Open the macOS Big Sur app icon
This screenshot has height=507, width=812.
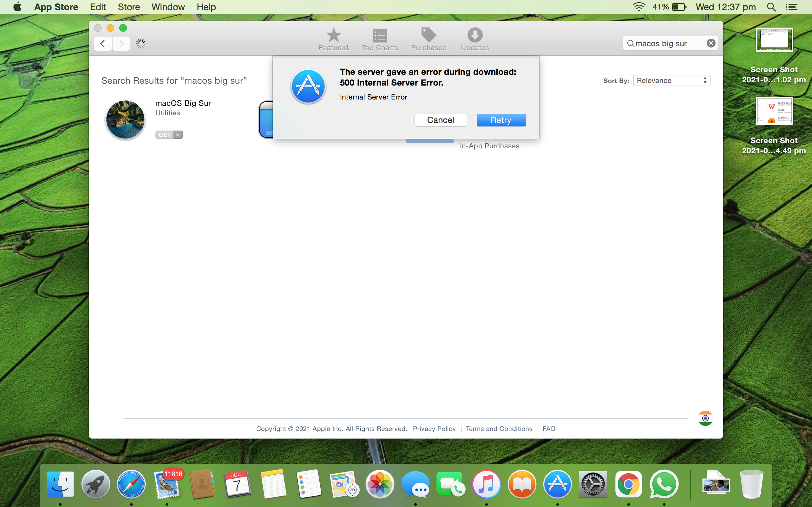(125, 120)
